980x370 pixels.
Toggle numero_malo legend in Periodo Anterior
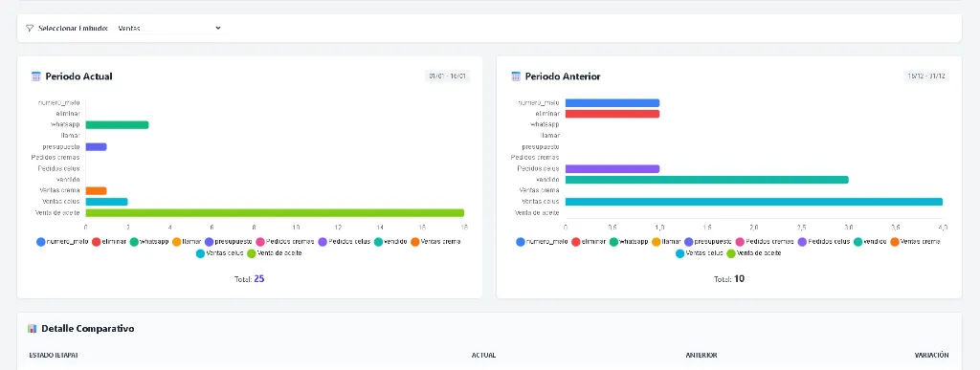coord(543,242)
